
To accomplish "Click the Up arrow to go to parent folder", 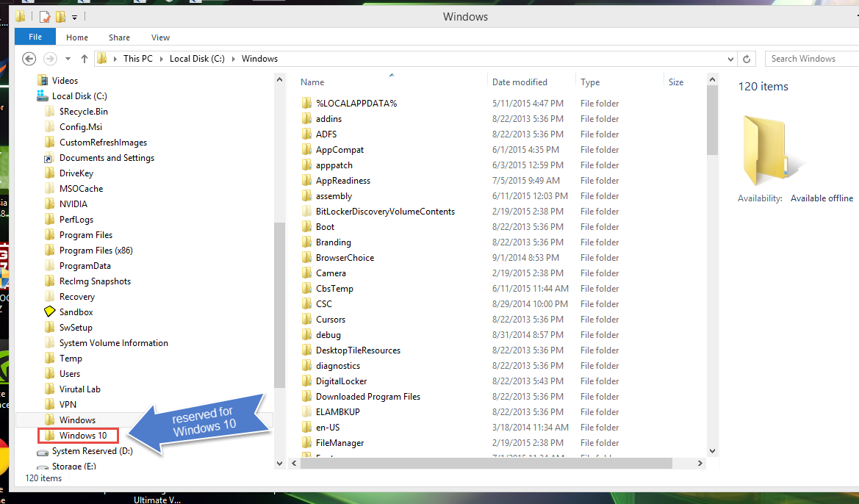I will point(84,59).
